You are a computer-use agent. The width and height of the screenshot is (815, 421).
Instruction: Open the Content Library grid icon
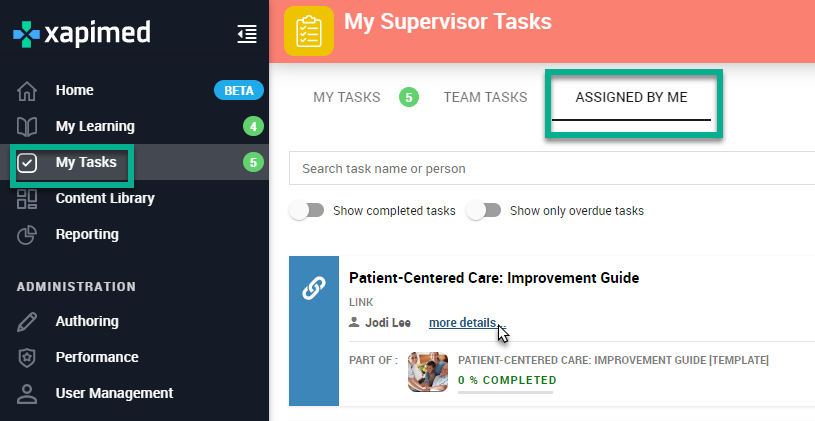pyautogui.click(x=27, y=199)
